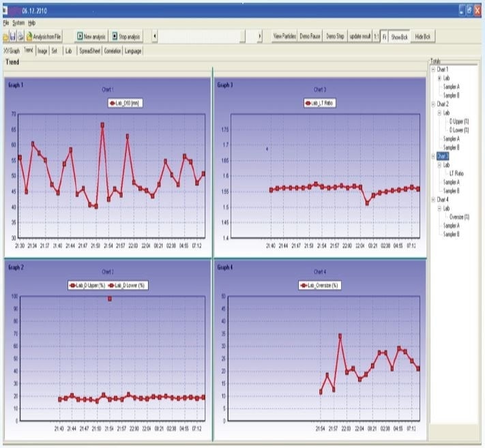
Task: Collapse the Lab node under Chart 2
Action: point(439,113)
